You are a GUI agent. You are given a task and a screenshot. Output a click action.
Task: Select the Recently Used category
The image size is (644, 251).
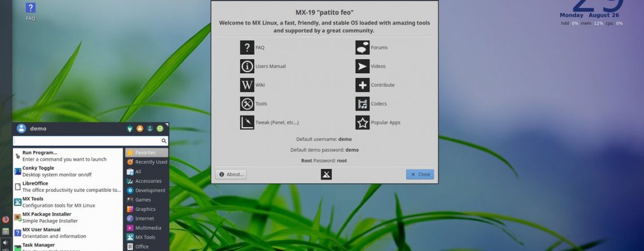pos(147,162)
